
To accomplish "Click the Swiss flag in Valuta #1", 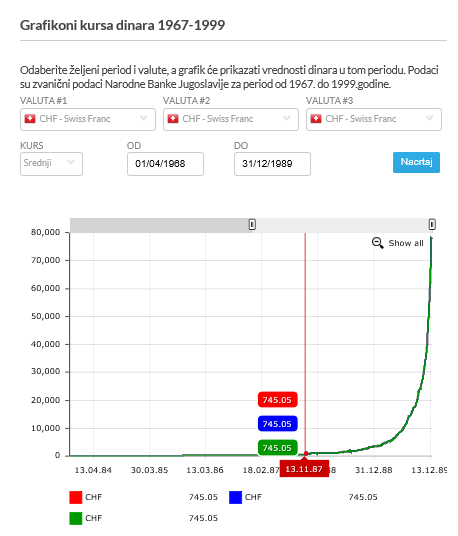I will [30, 119].
